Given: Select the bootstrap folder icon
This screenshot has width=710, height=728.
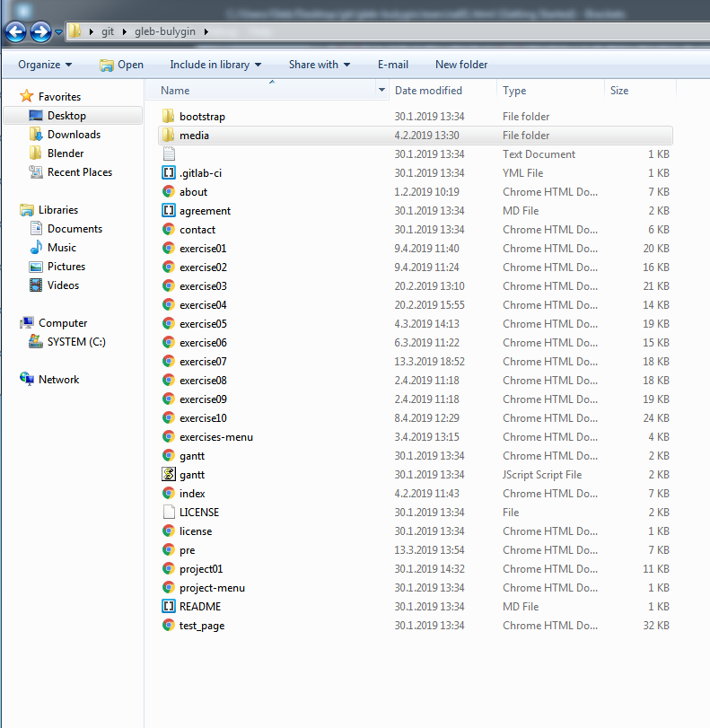Looking at the screenshot, I should click(x=169, y=116).
